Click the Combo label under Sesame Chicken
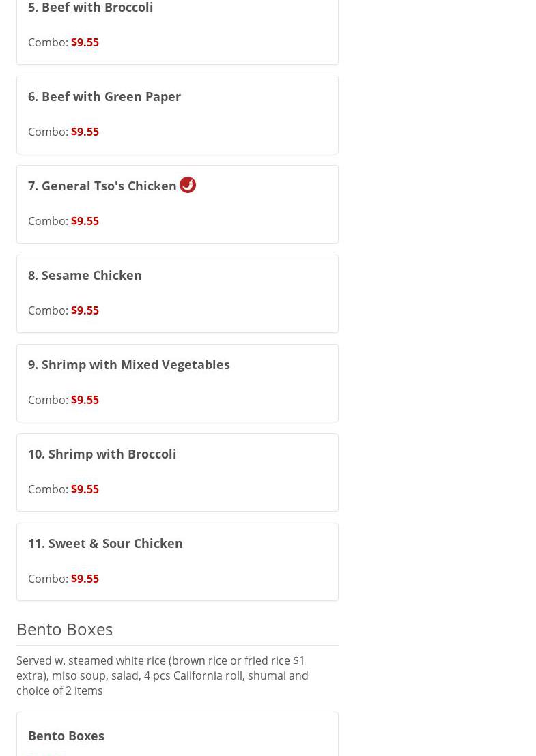The image size is (536, 756). pos(48,310)
